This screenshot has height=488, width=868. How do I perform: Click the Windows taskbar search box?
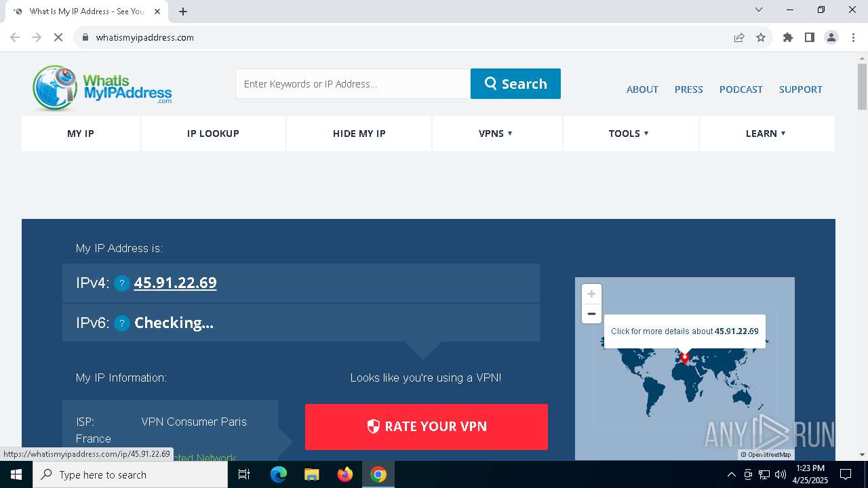(130, 474)
